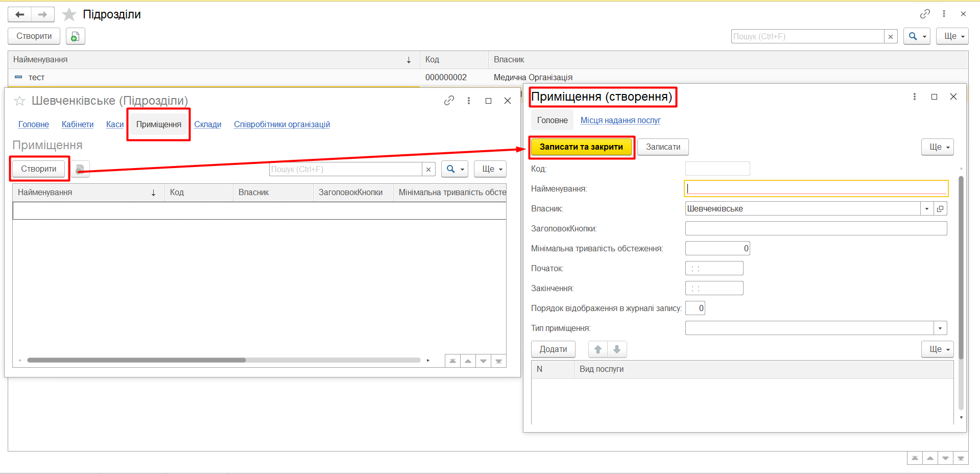
Task: Click Створити in the Приміщення panel
Action: 39,169
